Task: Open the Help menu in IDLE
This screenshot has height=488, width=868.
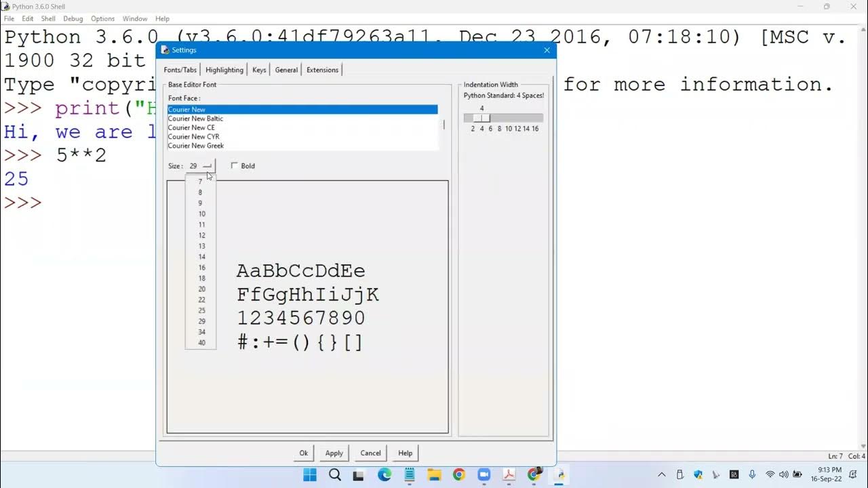Action: 162,18
